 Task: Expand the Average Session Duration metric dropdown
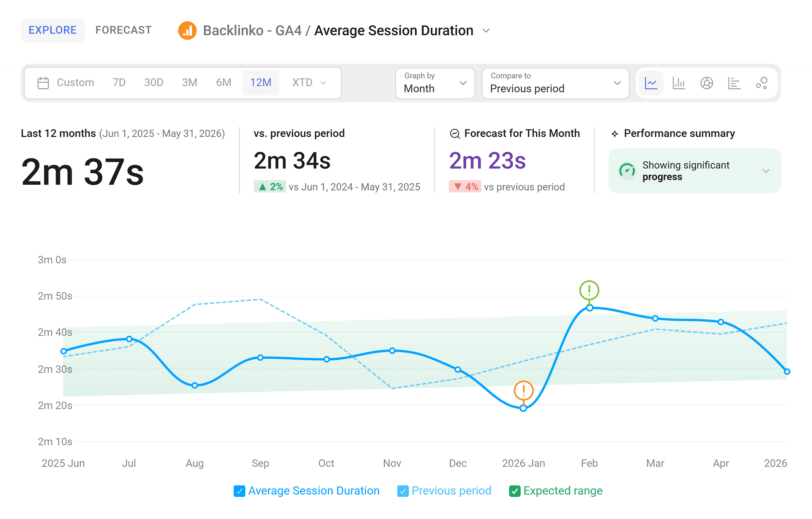pyautogui.click(x=486, y=31)
